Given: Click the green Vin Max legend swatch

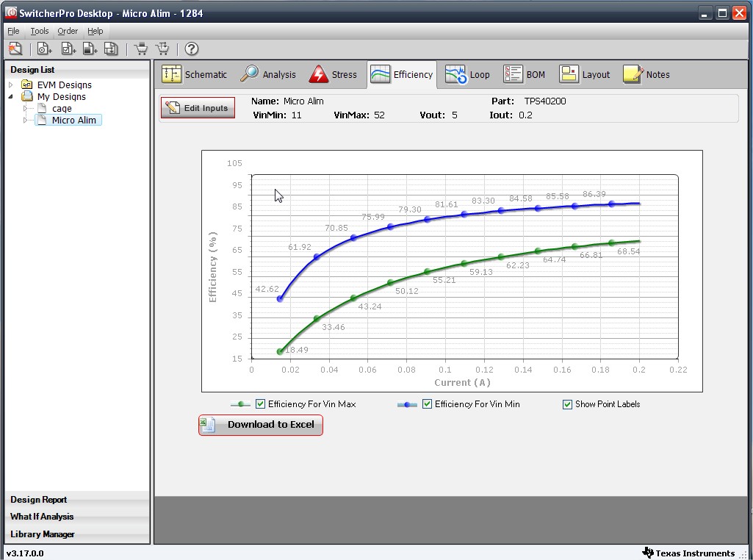Looking at the screenshot, I should tap(241, 404).
